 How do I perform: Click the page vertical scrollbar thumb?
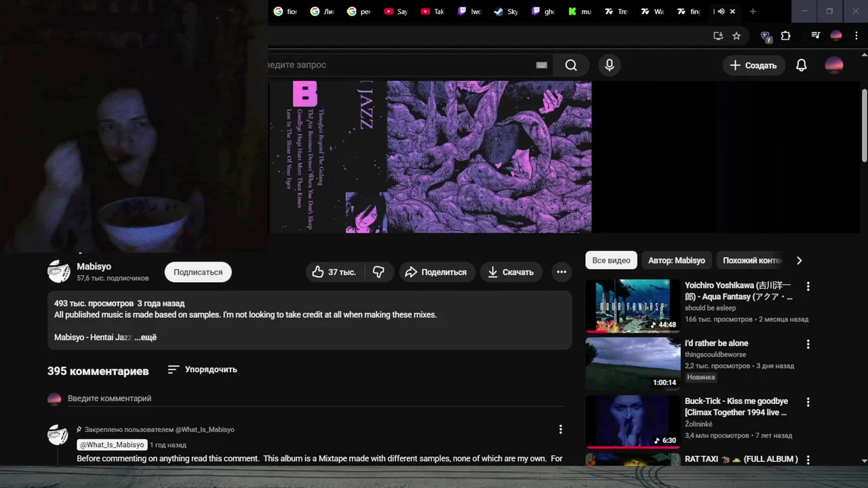864,125
